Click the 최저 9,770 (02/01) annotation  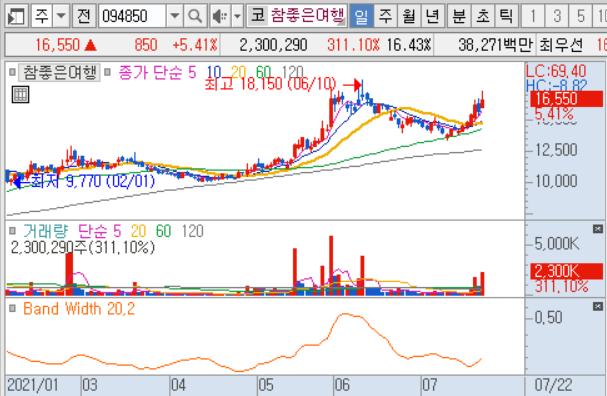pos(92,181)
